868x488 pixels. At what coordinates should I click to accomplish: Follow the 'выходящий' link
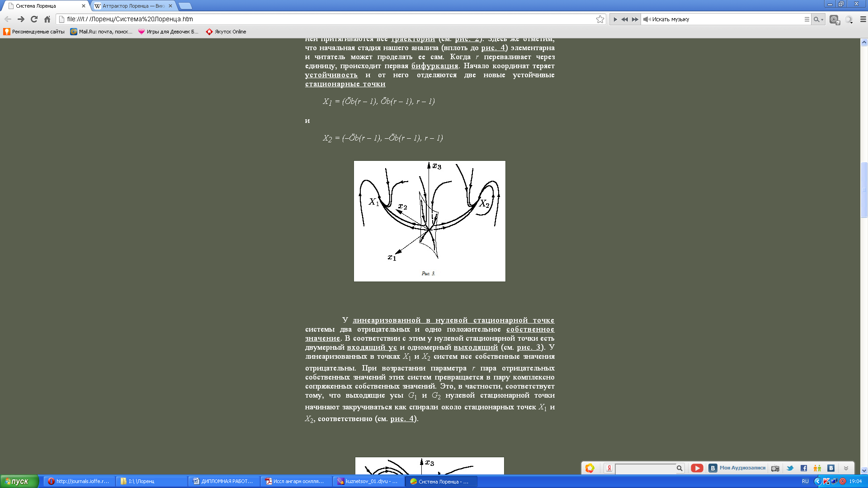coord(476,347)
